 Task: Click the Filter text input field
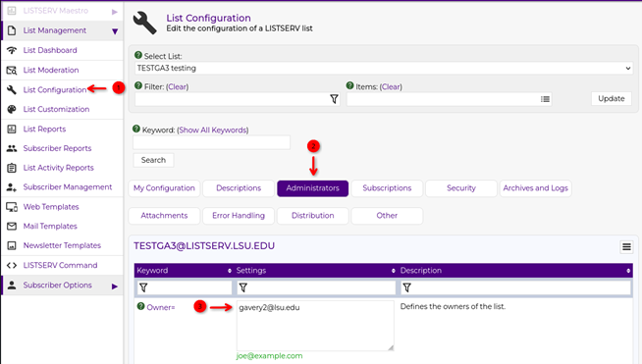click(x=238, y=99)
